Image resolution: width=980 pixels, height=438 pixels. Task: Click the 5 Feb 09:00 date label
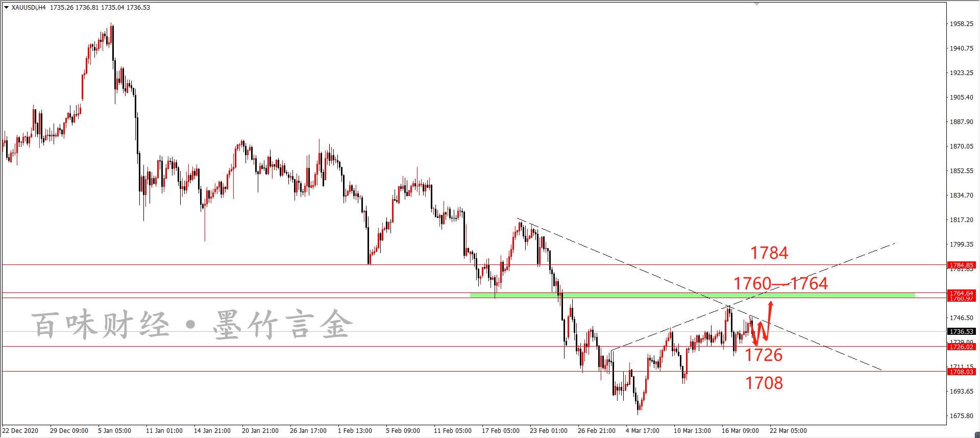[x=403, y=431]
